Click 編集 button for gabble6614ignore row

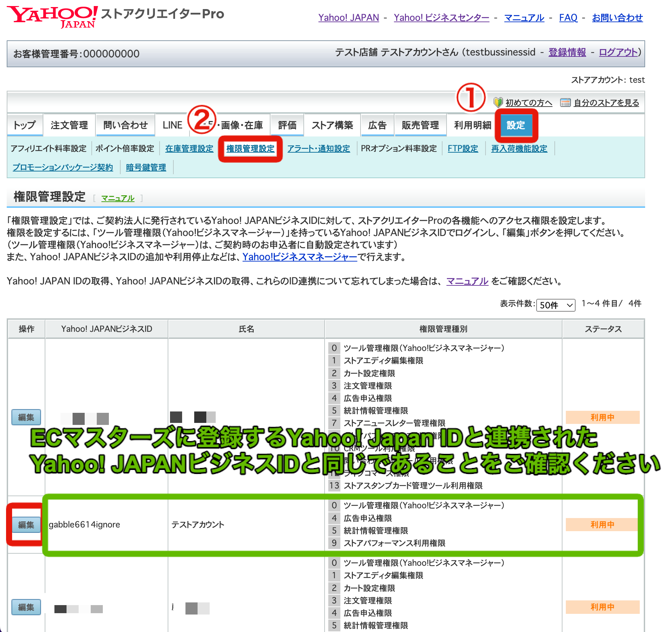26,525
